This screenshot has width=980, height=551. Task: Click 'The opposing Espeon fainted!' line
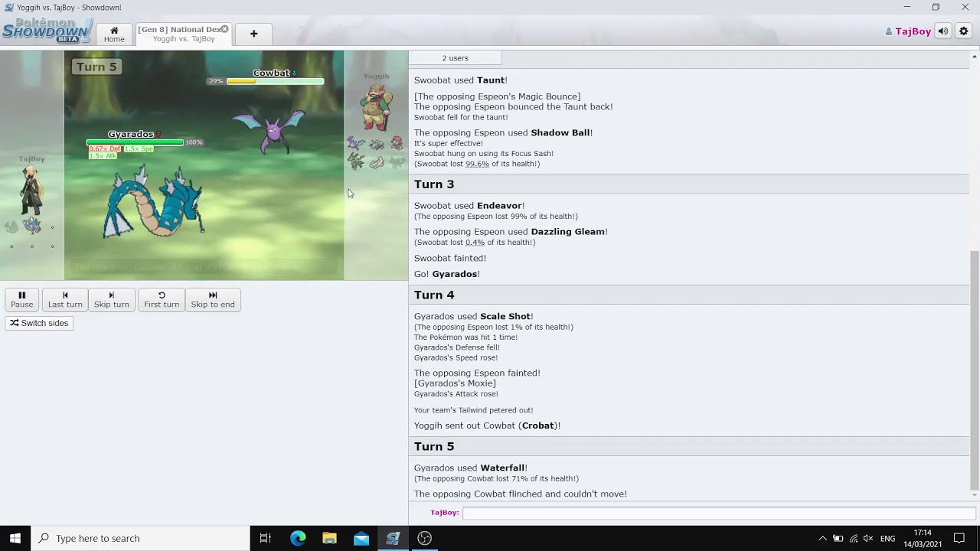coord(477,373)
